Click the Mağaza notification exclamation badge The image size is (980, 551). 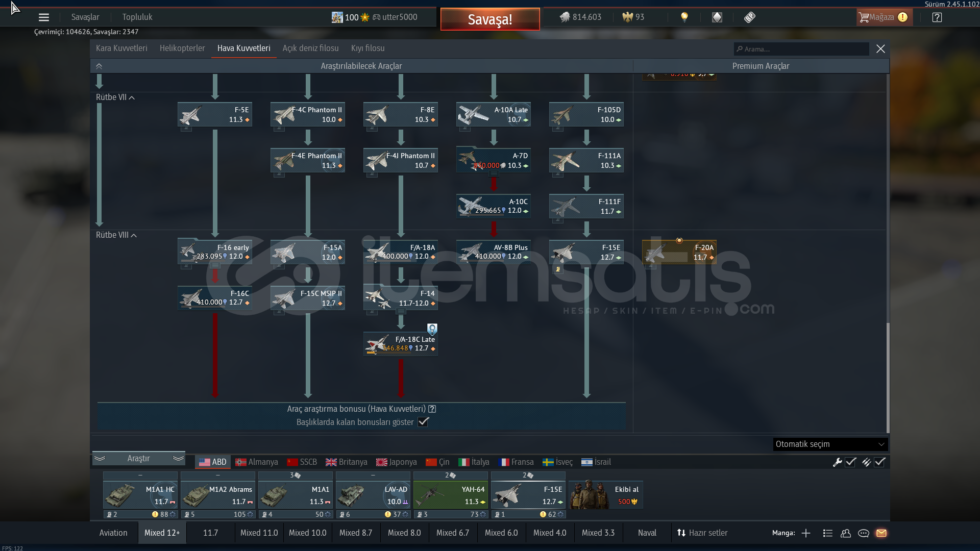[x=902, y=17]
